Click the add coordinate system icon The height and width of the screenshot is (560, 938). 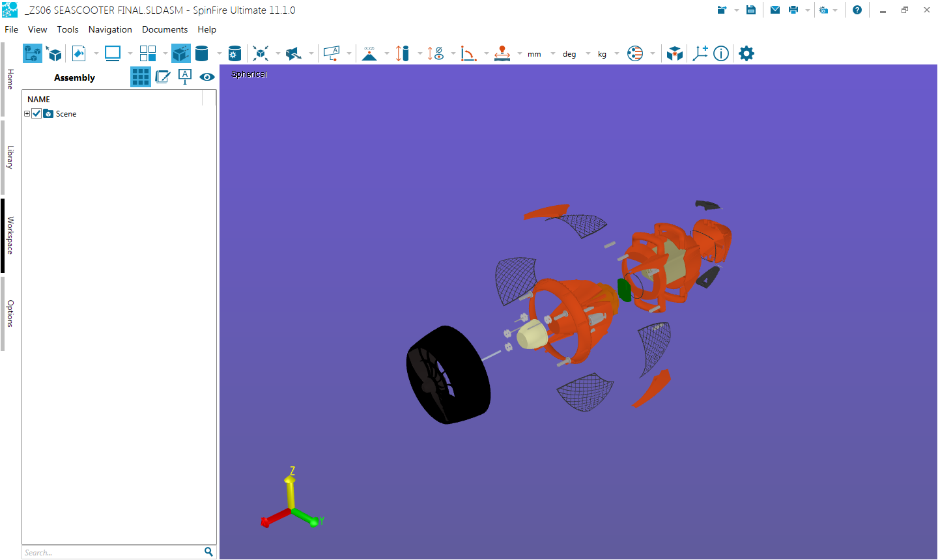[x=700, y=53]
